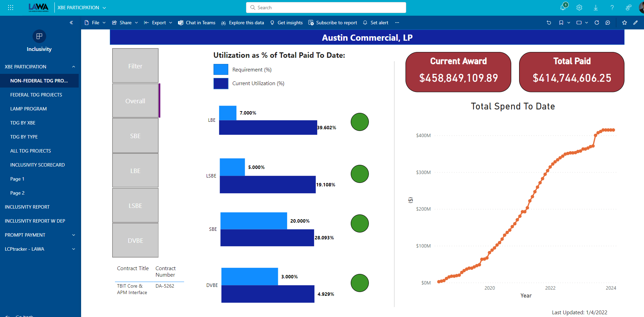644x317 pixels.
Task: Toggle the DVBE slicer button
Action: click(x=135, y=240)
